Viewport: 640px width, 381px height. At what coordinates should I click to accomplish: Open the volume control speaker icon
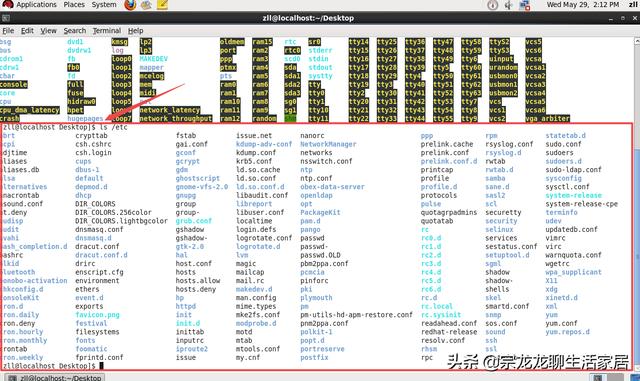(x=509, y=5)
